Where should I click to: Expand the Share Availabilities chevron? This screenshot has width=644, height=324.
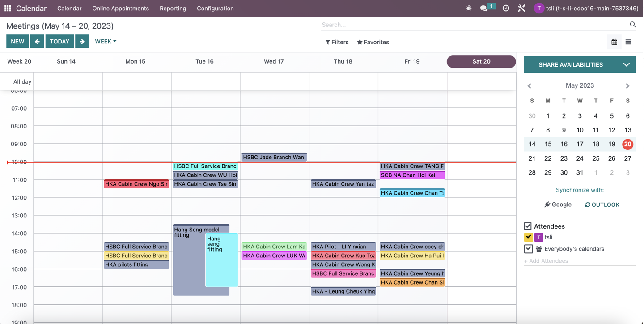tap(626, 65)
